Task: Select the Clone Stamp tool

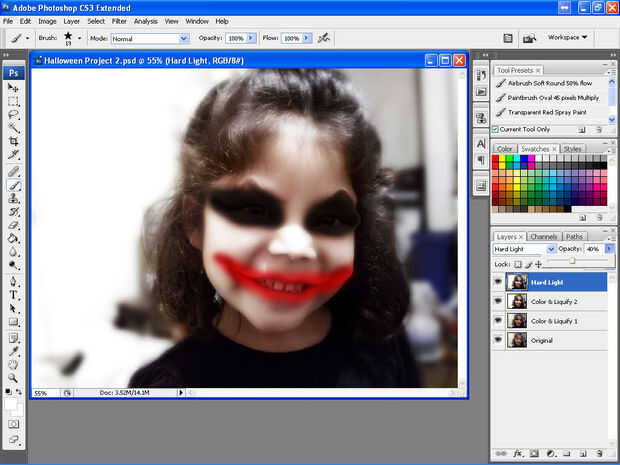Action: coord(13,198)
